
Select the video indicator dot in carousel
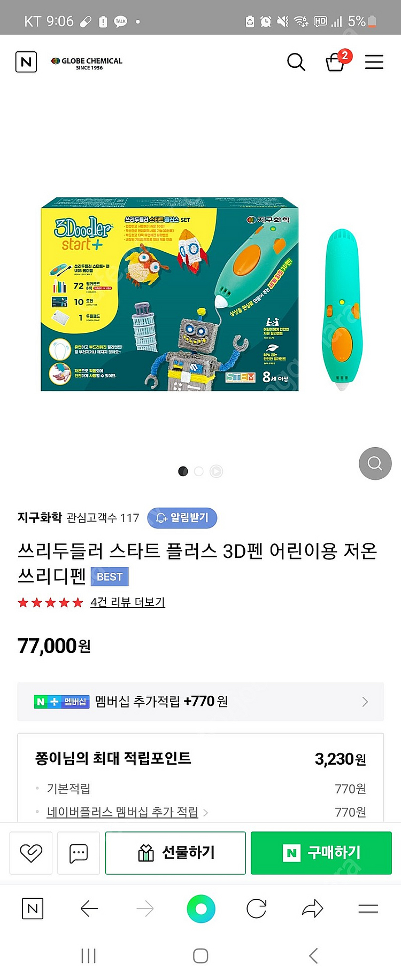click(216, 471)
